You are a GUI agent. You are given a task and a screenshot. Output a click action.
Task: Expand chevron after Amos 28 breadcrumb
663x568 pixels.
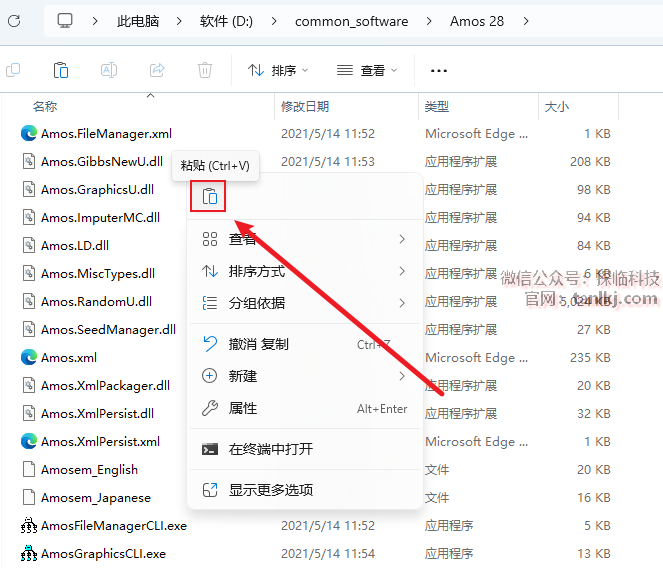(x=526, y=21)
